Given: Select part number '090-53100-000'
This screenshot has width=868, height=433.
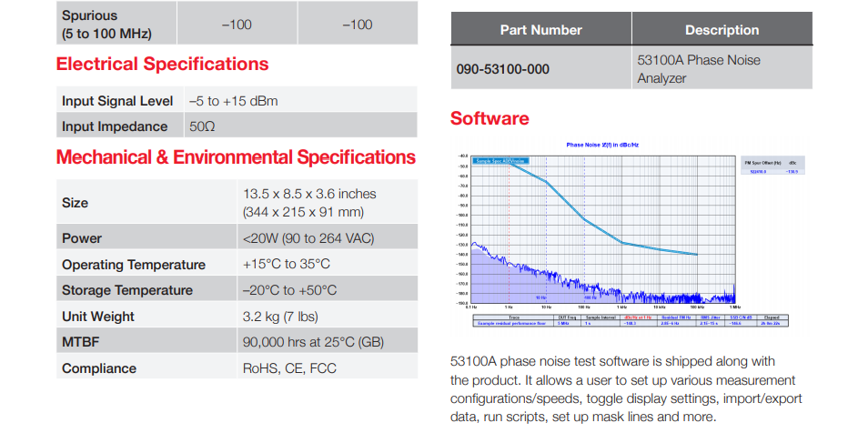Looking at the screenshot, I should point(502,70).
